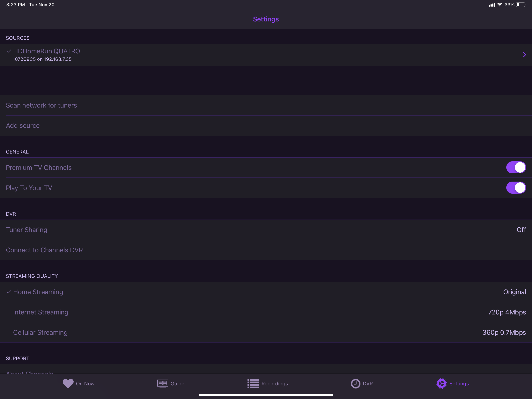Viewport: 532px width, 399px height.
Task: Tap the HDHomeRun QUATRO checkmark icon
Action: (9, 51)
